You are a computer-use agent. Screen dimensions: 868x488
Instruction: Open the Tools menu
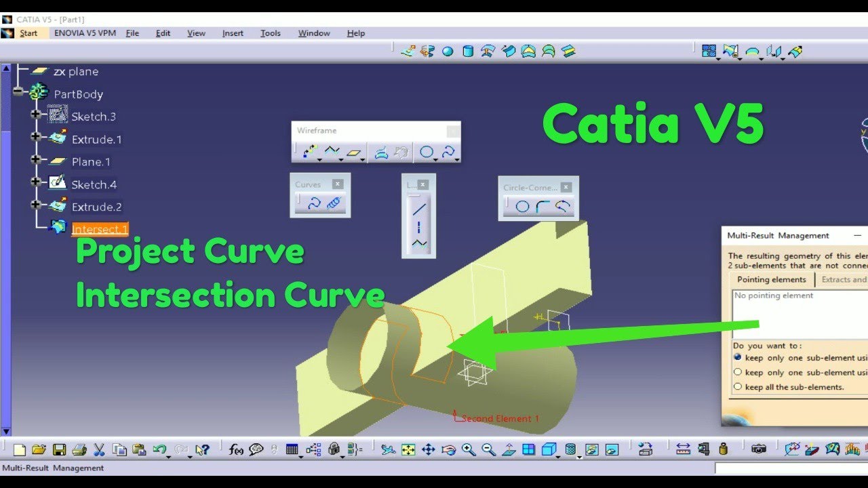[271, 33]
